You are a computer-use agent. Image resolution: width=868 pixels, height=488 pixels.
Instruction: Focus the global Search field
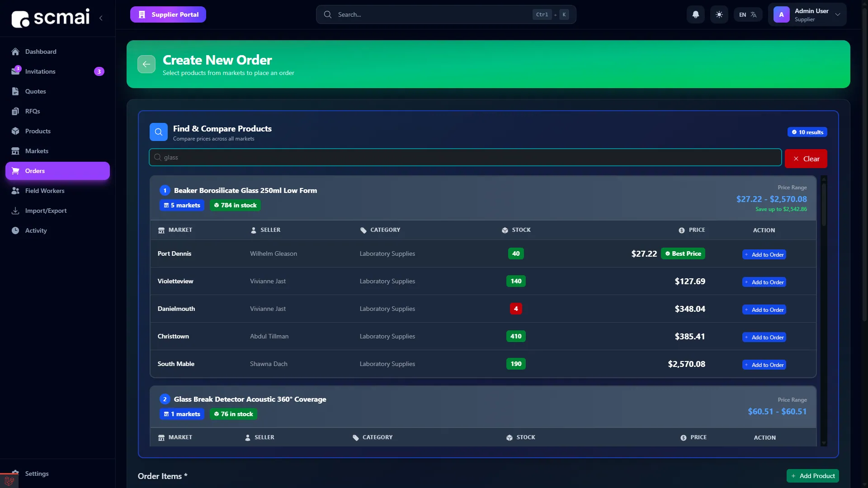[446, 14]
